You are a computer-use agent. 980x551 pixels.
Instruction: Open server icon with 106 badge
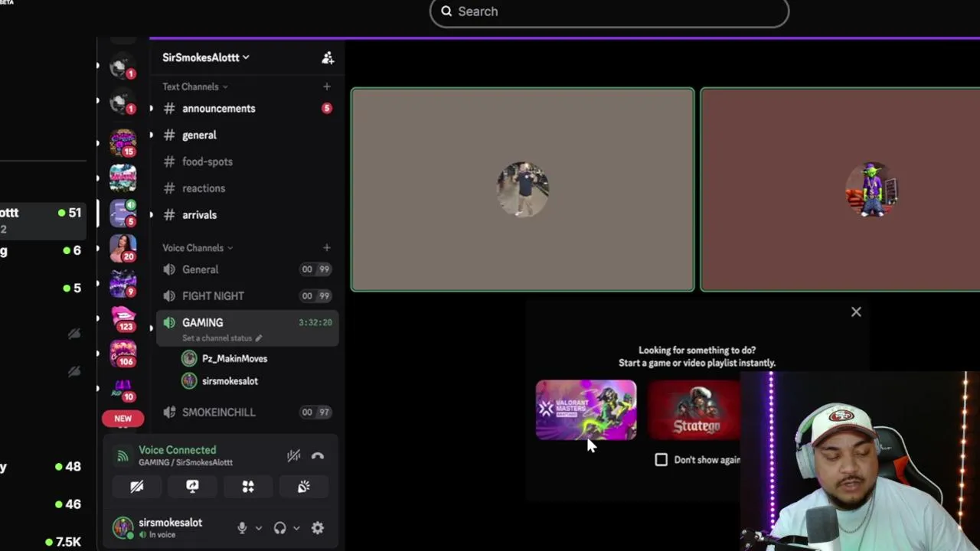click(x=123, y=354)
